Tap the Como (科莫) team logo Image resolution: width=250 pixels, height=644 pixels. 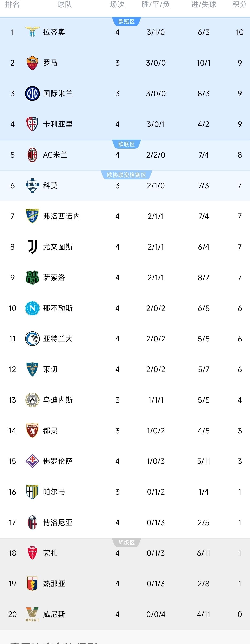coord(32,185)
